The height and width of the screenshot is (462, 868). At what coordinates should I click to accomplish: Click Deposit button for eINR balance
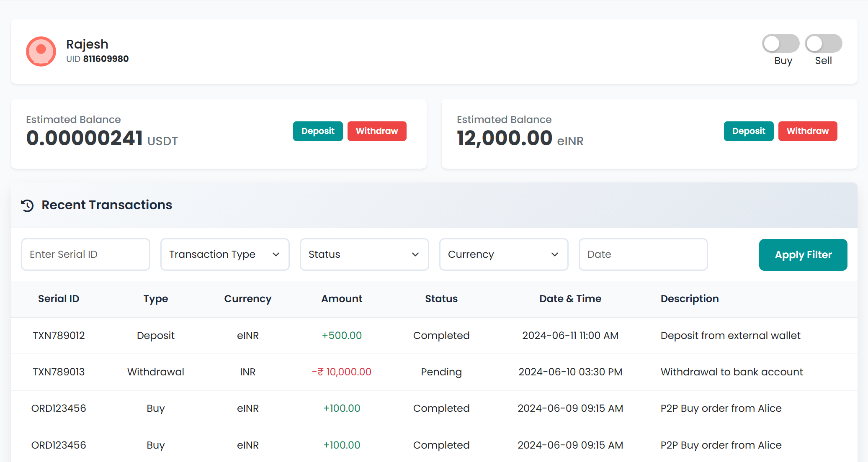(x=748, y=131)
